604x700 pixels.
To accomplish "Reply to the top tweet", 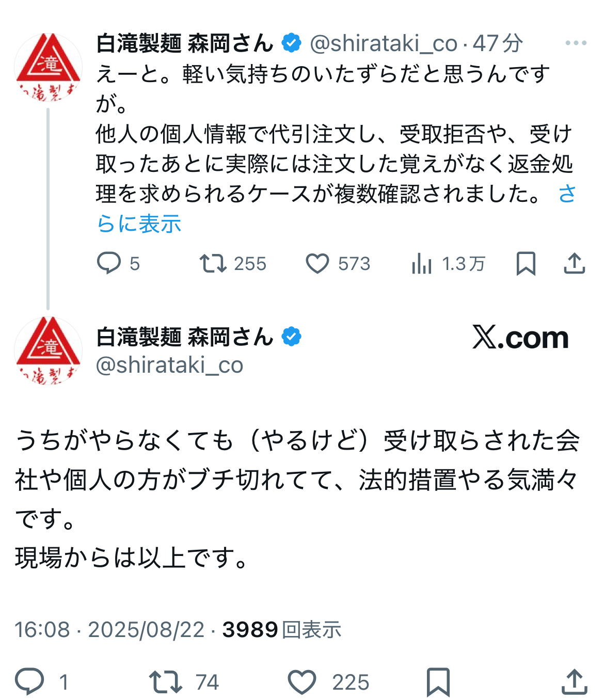I will pos(109,263).
